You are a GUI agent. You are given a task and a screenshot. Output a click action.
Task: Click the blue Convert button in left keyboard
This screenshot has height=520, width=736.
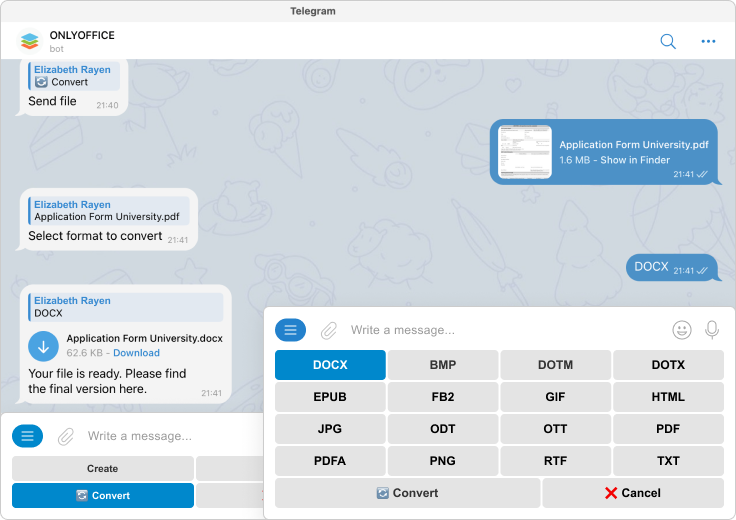click(x=102, y=496)
